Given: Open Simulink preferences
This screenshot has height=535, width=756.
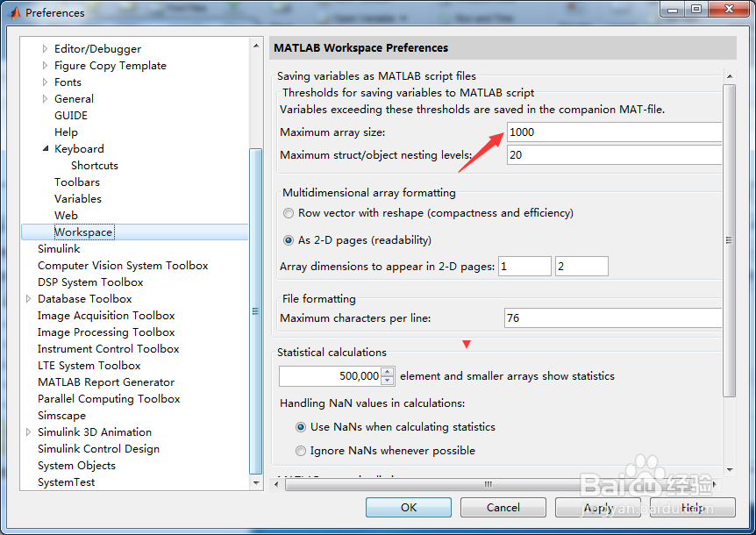Looking at the screenshot, I should (59, 249).
